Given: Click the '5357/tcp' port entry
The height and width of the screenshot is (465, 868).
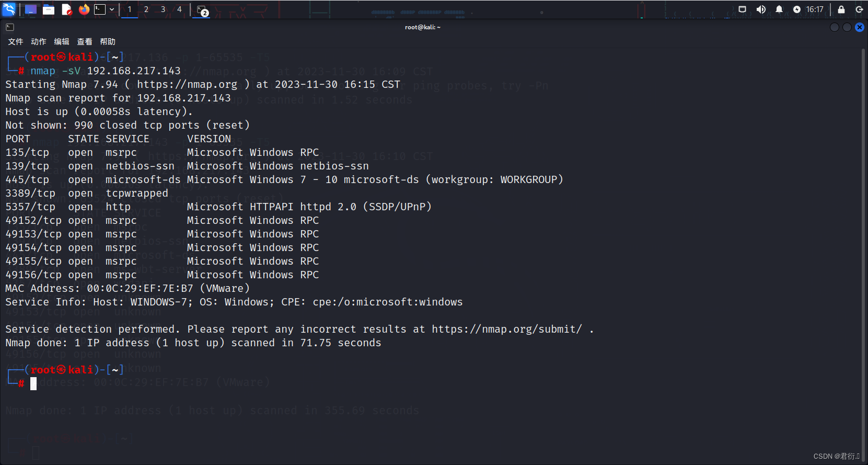Looking at the screenshot, I should pos(30,207).
